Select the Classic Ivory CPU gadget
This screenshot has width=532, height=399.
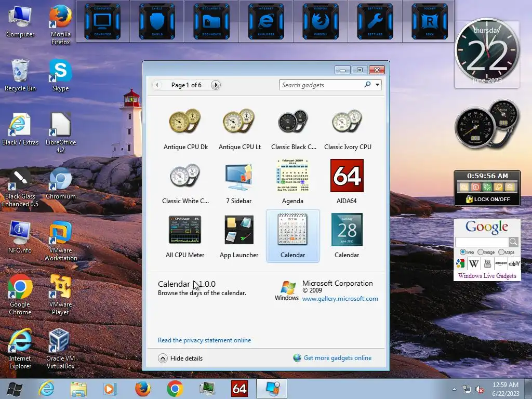pos(347,129)
